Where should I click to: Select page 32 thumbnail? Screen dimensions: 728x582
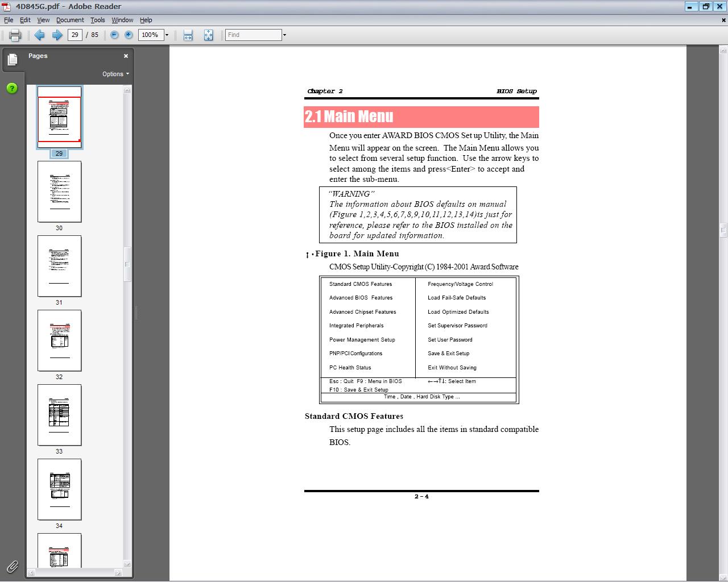pyautogui.click(x=60, y=340)
